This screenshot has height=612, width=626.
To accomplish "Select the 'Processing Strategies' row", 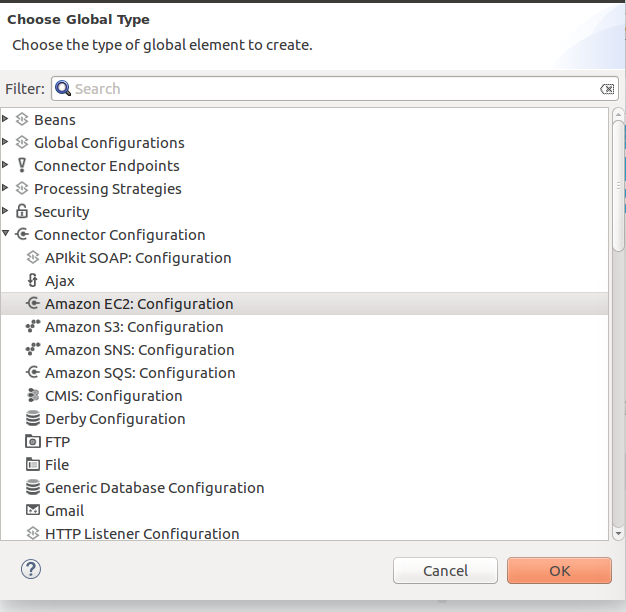I will 304,189.
